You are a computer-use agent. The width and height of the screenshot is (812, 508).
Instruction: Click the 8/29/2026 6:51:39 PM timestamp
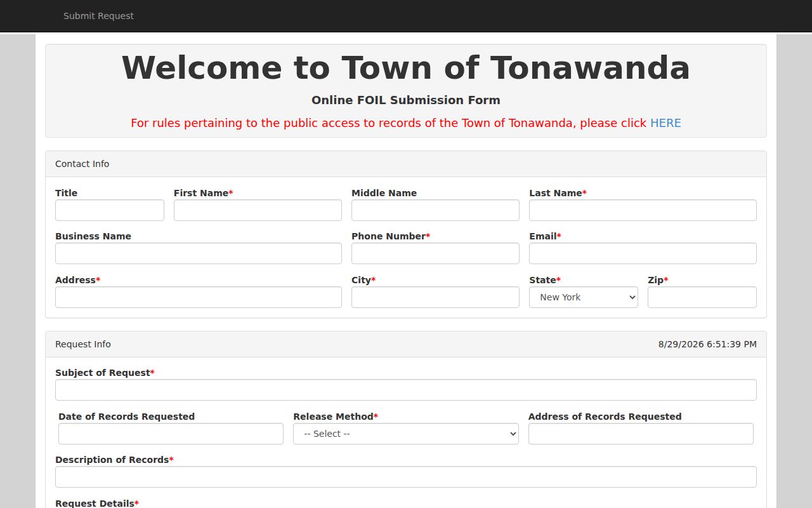[x=707, y=344]
